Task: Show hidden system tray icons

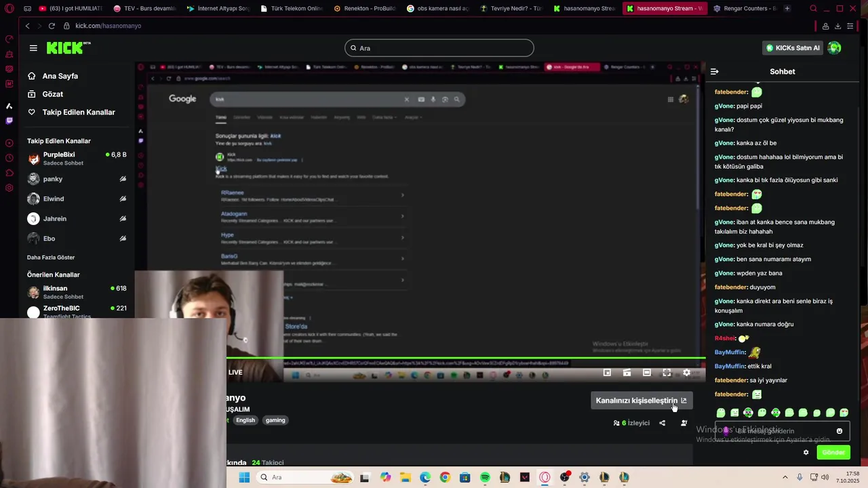Action: tap(785, 477)
